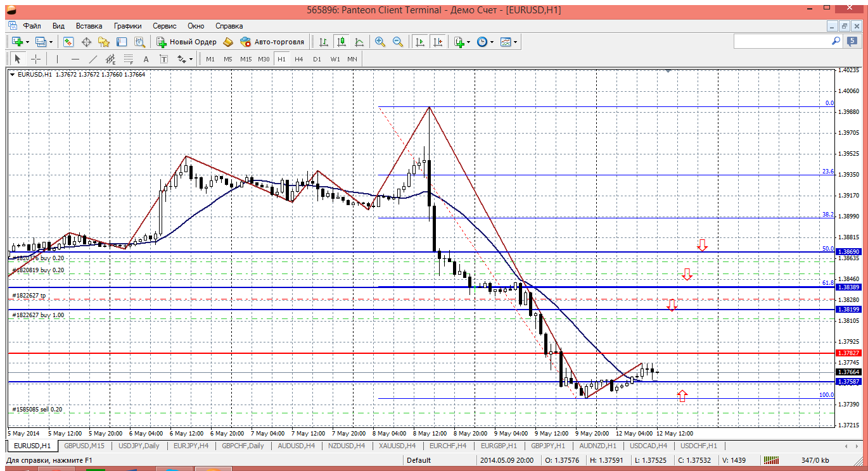The width and height of the screenshot is (868, 471).
Task: Select the vertical line drawing tool
Action: 57,59
